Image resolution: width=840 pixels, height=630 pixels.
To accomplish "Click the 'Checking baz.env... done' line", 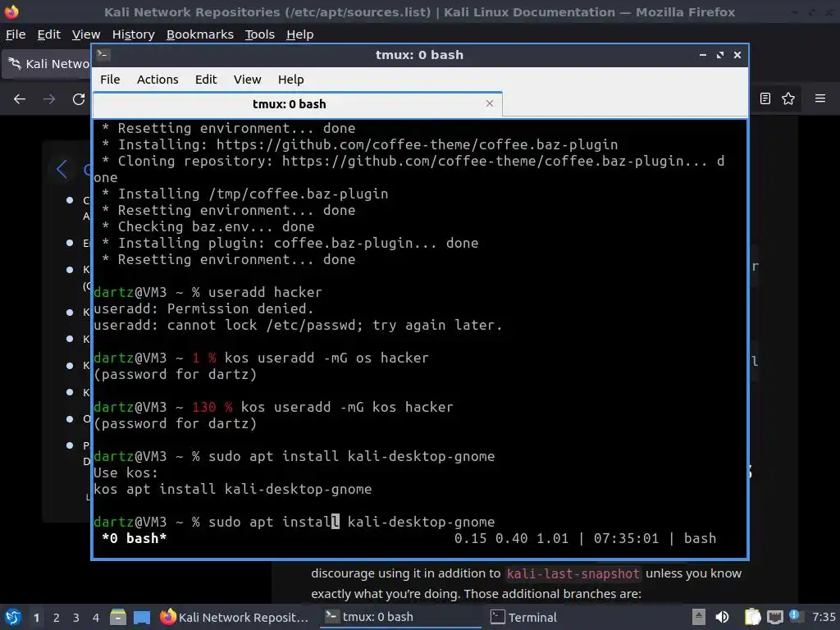I will 208,226.
